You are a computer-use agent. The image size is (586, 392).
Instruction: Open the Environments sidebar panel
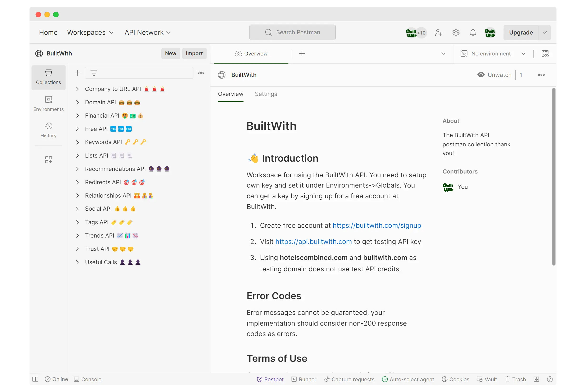49,104
